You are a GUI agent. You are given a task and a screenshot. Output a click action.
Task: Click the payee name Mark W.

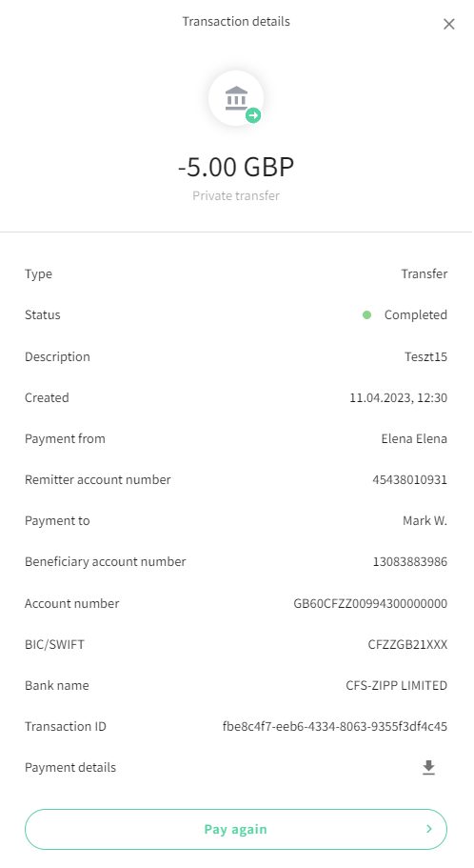click(425, 520)
